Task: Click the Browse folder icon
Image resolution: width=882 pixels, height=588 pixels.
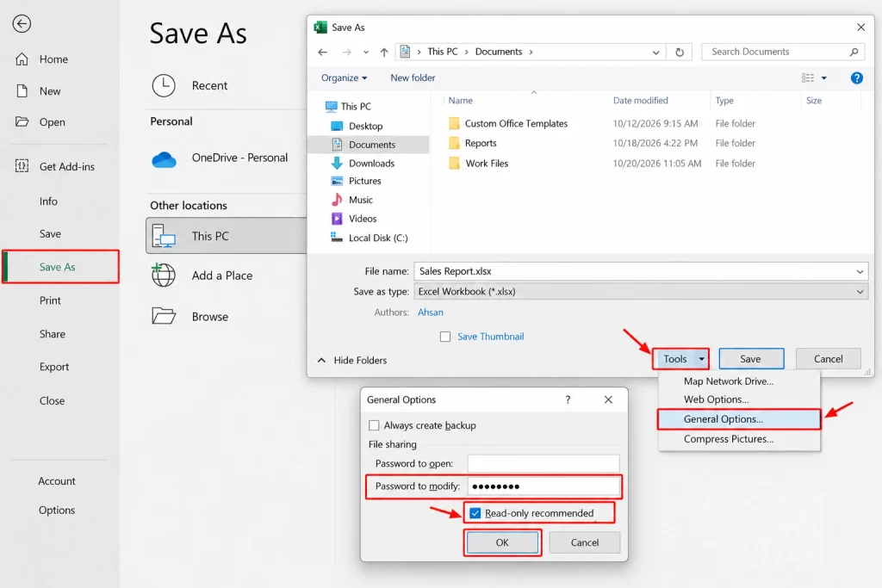Action: [x=164, y=316]
